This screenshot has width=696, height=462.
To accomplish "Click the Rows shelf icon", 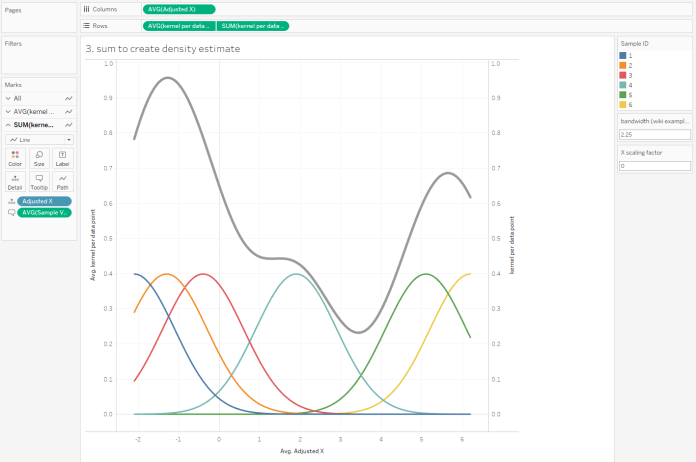I will [x=87, y=26].
